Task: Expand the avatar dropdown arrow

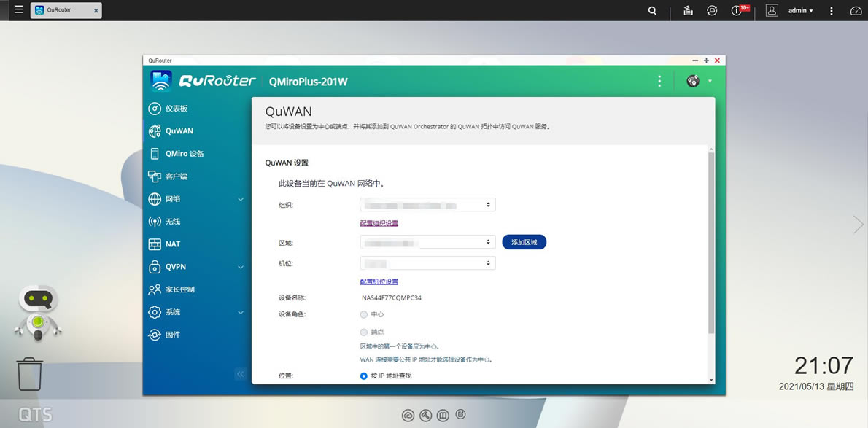Action: pos(710,82)
